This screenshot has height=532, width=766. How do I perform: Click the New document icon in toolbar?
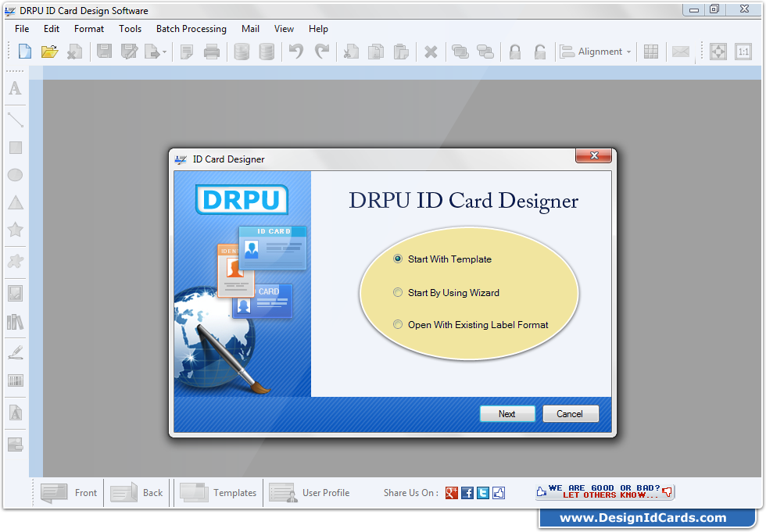(x=24, y=52)
